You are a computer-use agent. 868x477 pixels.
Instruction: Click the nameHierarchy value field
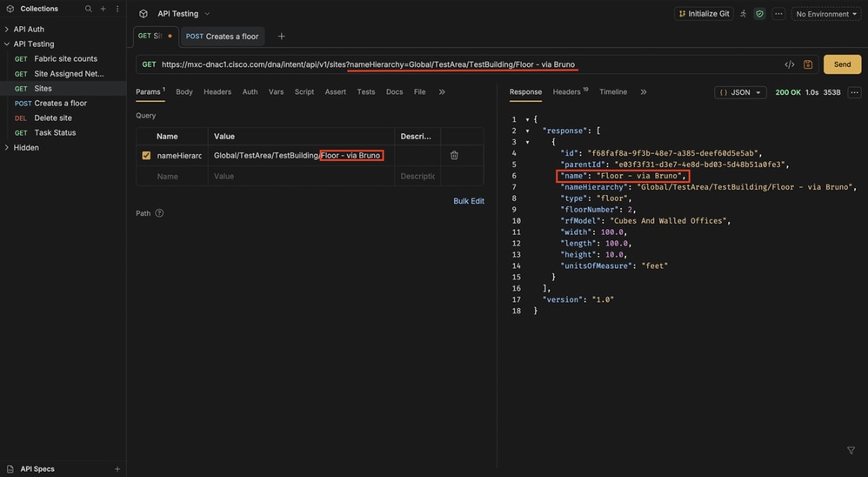tap(301, 156)
